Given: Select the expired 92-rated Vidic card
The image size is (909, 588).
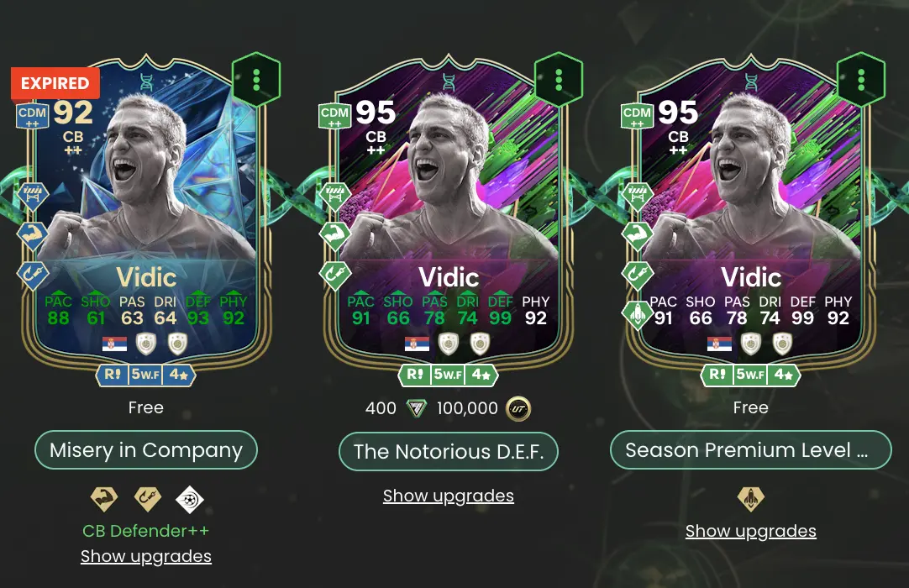Looking at the screenshot, I should pos(145,220).
